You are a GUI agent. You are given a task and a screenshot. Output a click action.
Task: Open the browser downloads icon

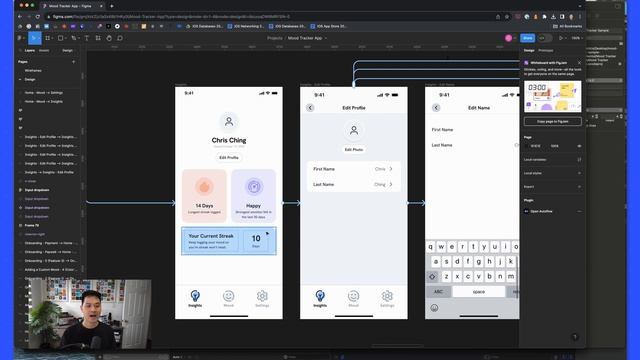[x=553, y=17]
